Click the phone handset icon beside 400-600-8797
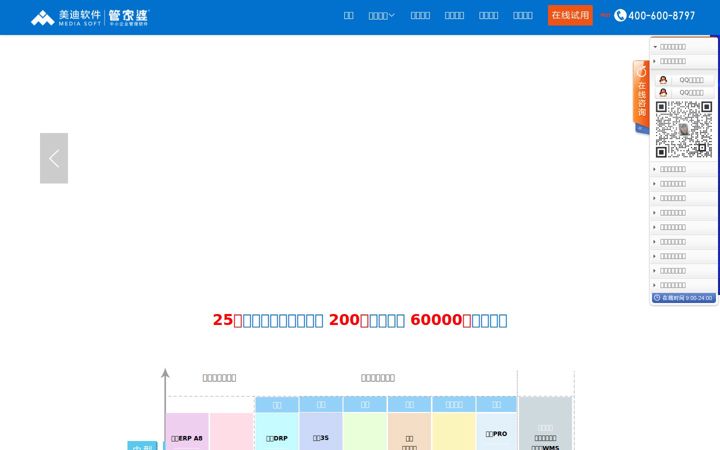The height and width of the screenshot is (450, 720). [620, 16]
